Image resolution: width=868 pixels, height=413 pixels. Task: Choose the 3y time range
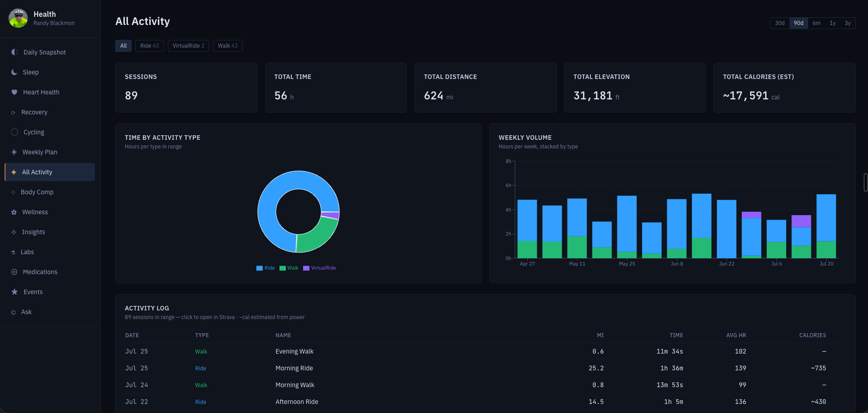pyautogui.click(x=848, y=23)
